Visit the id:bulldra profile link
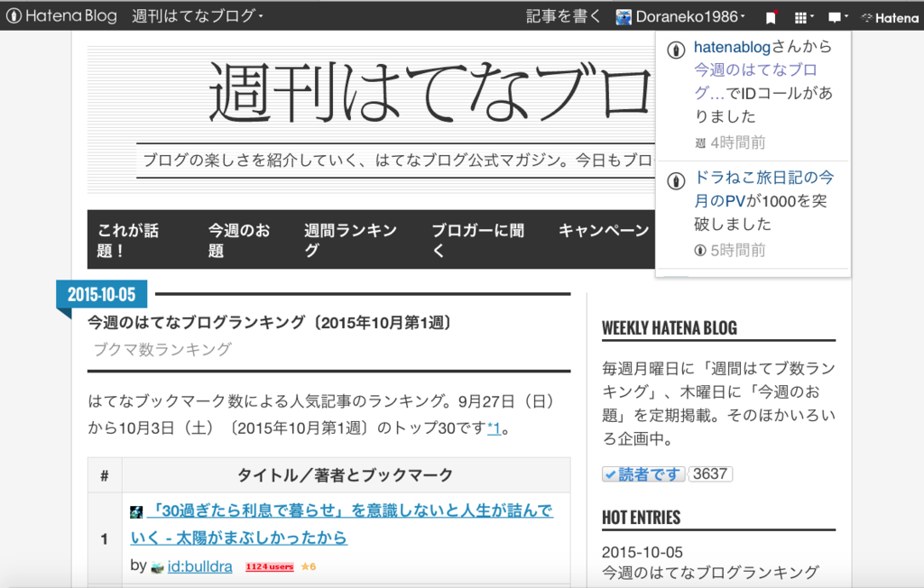This screenshot has width=924, height=588. point(199,566)
